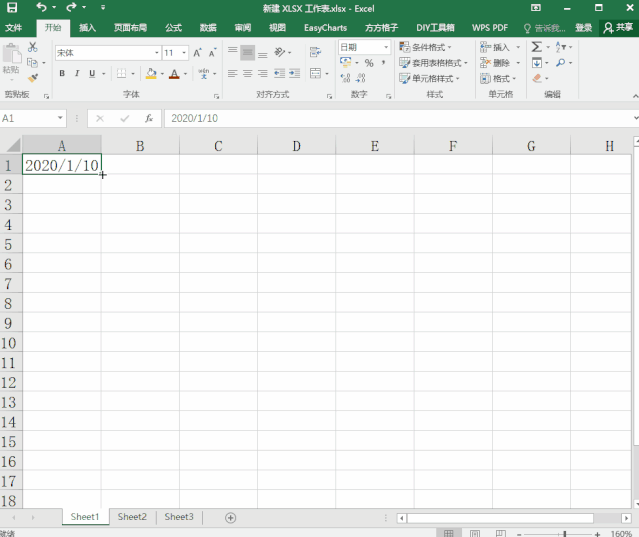The width and height of the screenshot is (639, 537).
Task: Increase font size with large A
Action: point(198,53)
